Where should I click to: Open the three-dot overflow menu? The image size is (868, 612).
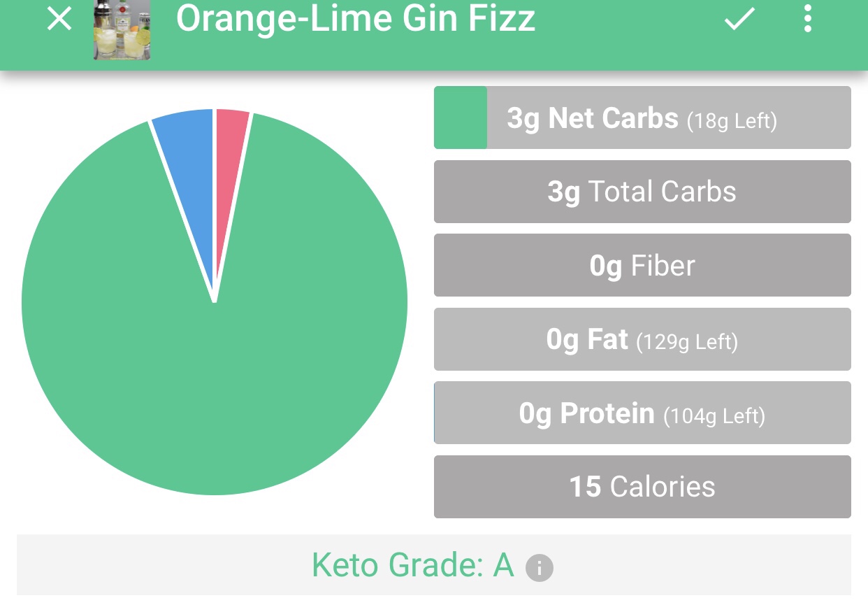coord(808,20)
